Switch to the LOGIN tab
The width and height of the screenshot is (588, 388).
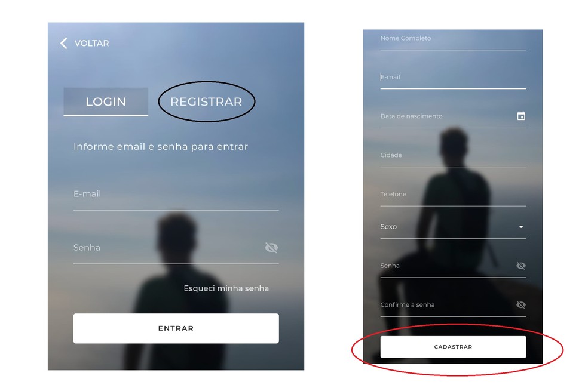(106, 101)
